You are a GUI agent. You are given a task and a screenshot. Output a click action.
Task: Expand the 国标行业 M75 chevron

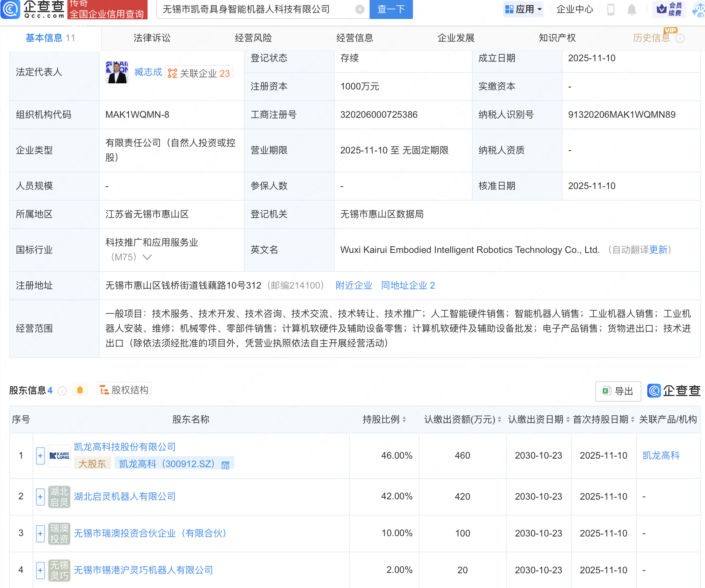(x=147, y=257)
